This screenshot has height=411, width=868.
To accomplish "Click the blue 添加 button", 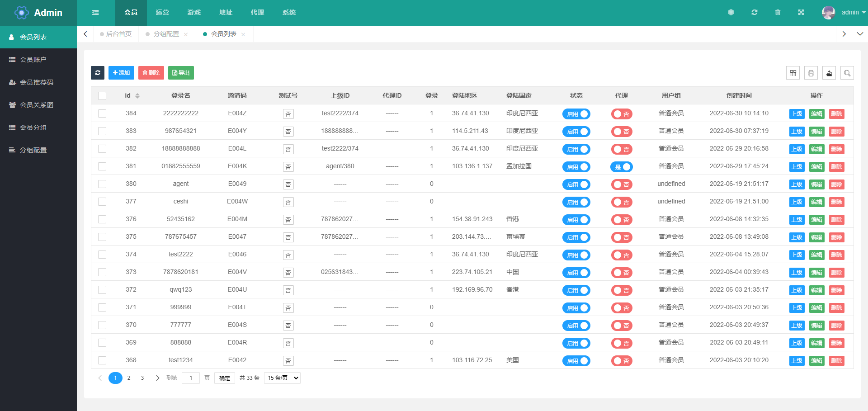I will (x=121, y=73).
